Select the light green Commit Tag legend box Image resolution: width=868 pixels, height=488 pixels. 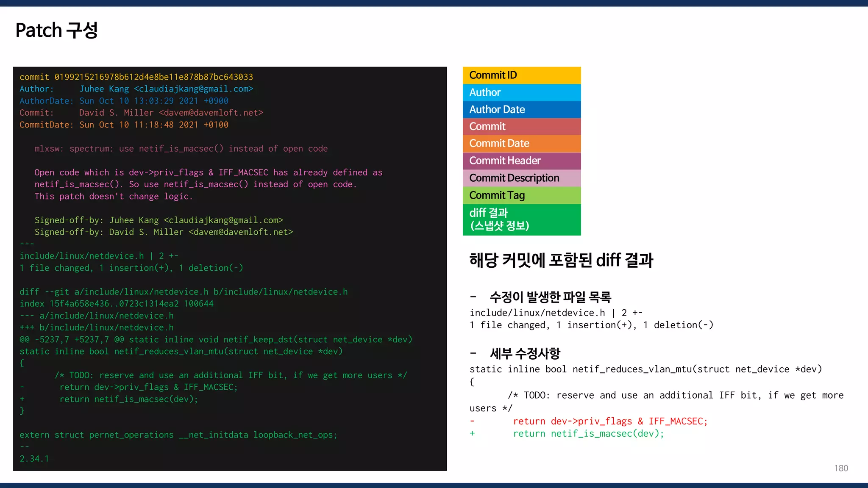(521, 195)
